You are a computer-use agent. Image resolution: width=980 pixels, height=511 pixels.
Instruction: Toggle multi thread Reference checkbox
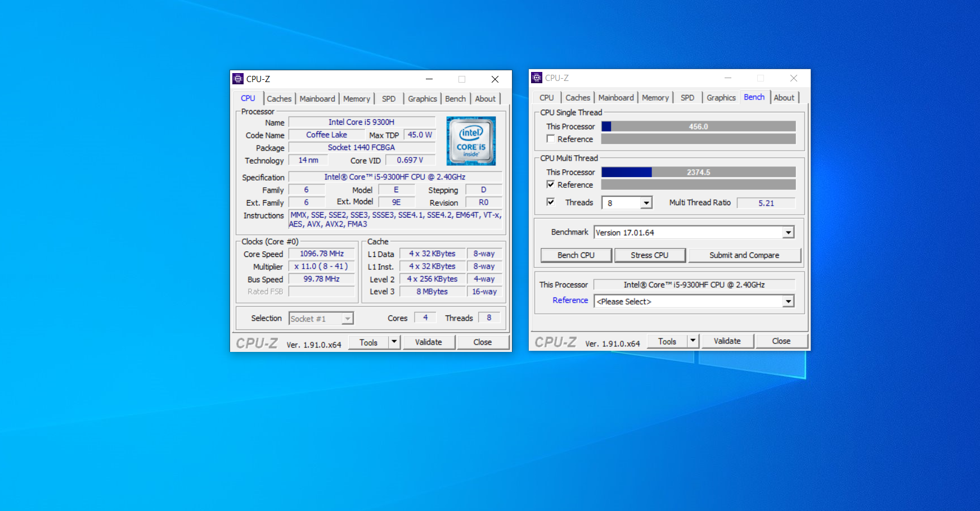(x=551, y=184)
